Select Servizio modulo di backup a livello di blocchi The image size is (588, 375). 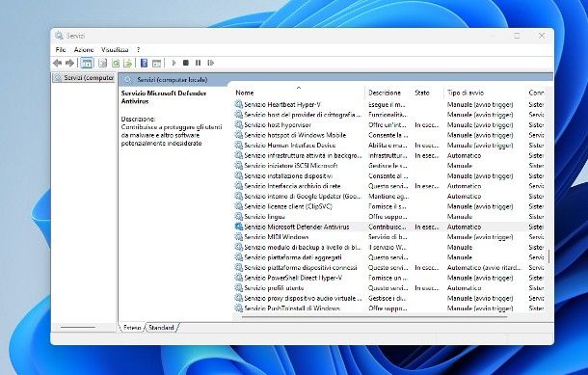388,247
